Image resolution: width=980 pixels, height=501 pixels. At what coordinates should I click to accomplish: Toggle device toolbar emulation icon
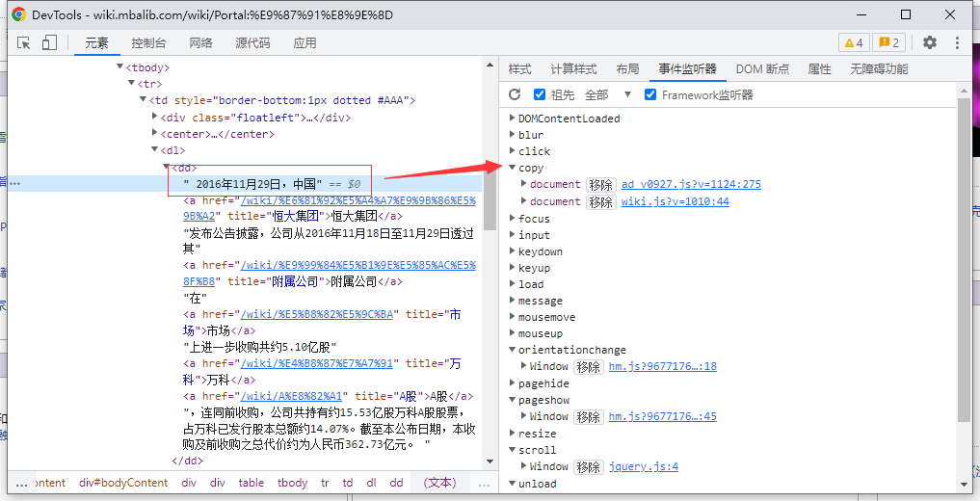pyautogui.click(x=49, y=42)
